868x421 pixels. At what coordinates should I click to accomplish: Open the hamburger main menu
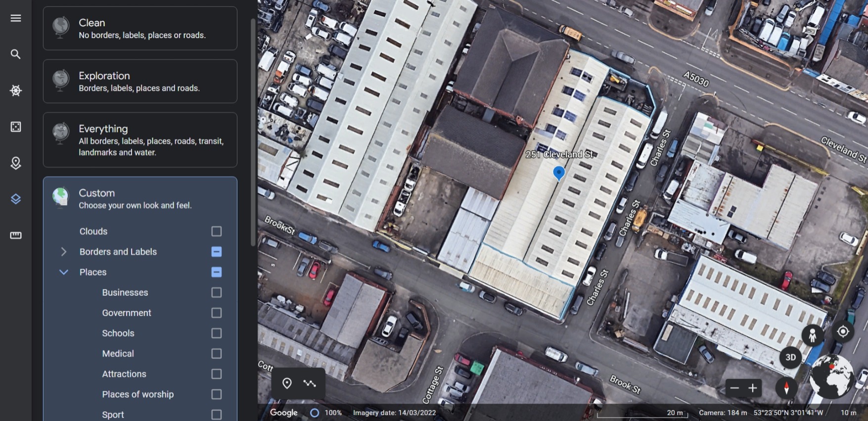(x=16, y=18)
